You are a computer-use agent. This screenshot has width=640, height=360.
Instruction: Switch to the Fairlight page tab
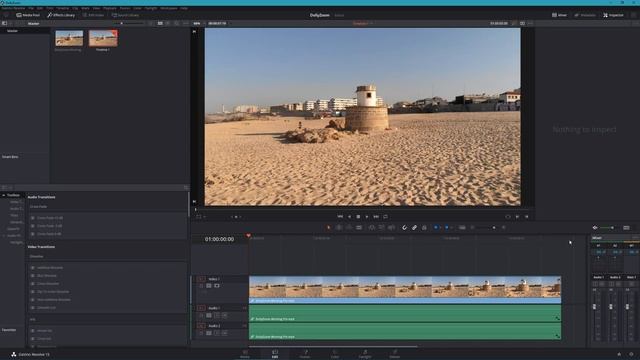tap(365, 354)
